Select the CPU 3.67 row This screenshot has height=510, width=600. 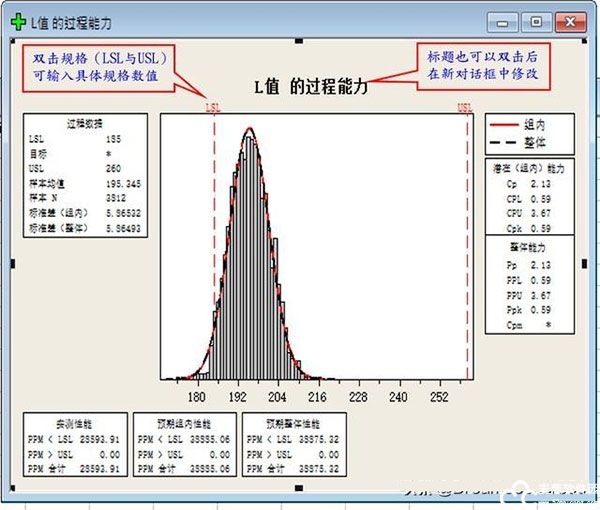pyautogui.click(x=529, y=213)
